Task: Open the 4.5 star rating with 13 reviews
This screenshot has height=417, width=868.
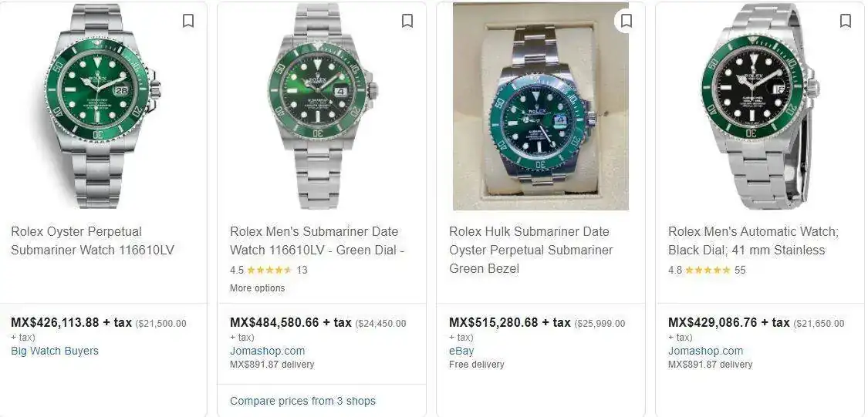Action: click(x=269, y=270)
